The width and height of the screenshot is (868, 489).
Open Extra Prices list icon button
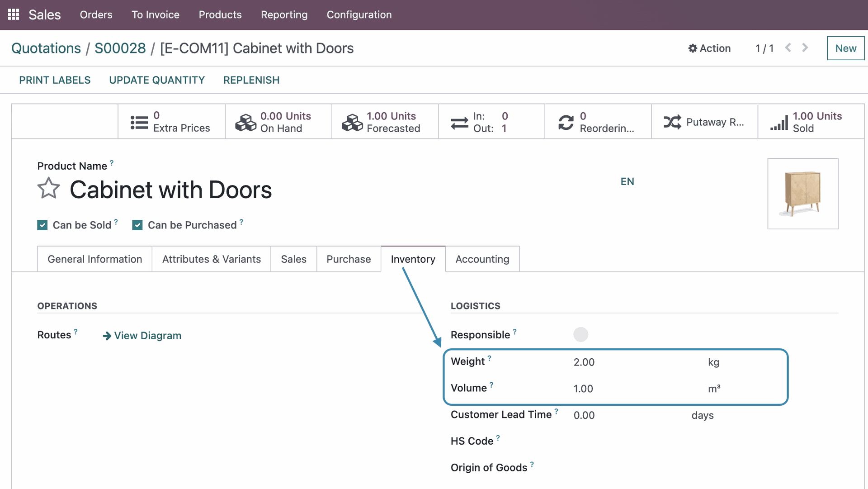139,122
